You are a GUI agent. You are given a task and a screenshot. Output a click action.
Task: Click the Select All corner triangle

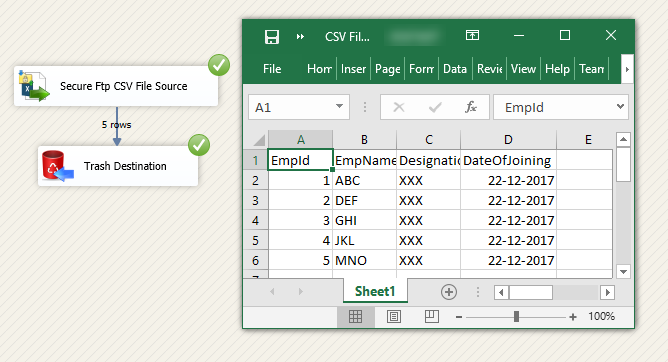click(x=259, y=140)
